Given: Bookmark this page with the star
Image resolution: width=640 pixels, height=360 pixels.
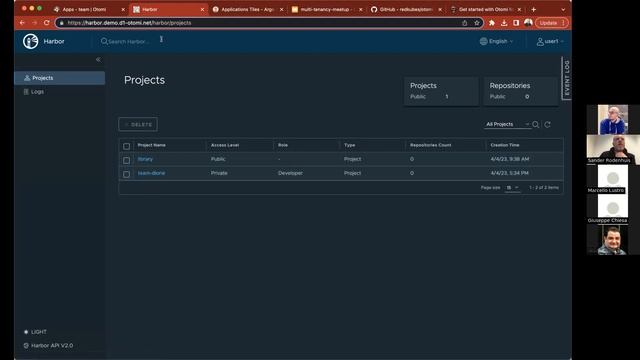Looking at the screenshot, I should 476,23.
